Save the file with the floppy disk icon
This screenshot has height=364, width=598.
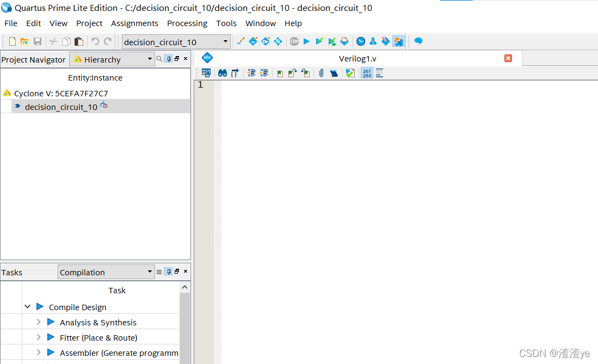pos(38,41)
